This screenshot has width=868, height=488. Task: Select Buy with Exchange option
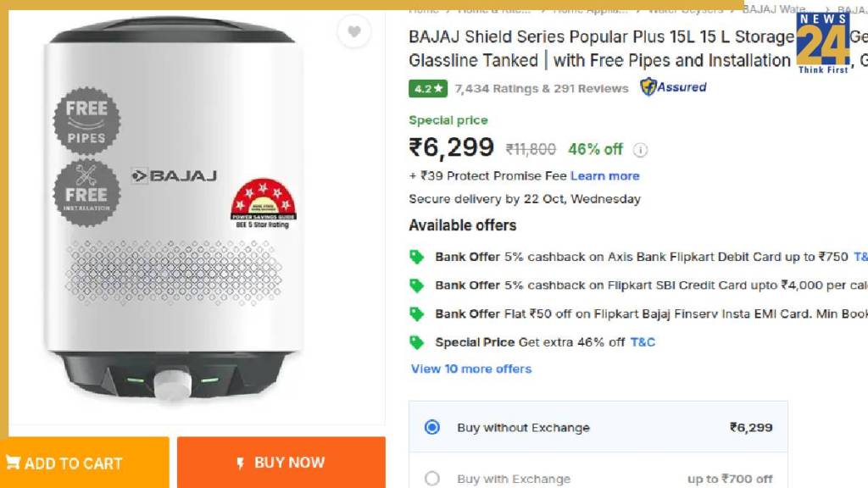[432, 479]
